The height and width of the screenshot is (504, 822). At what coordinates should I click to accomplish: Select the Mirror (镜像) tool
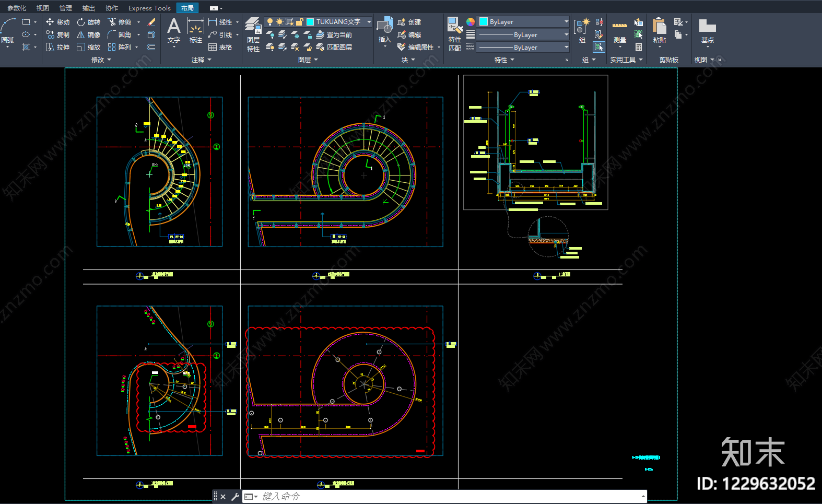point(88,34)
